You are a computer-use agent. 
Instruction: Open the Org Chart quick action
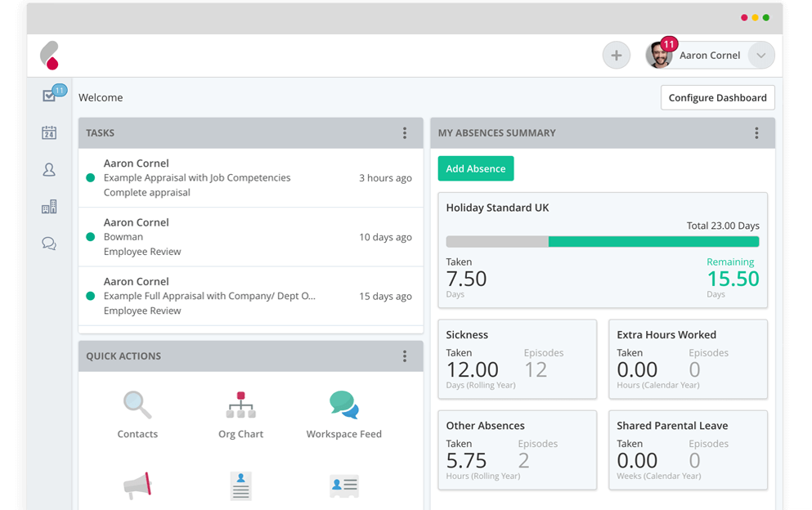tap(240, 405)
